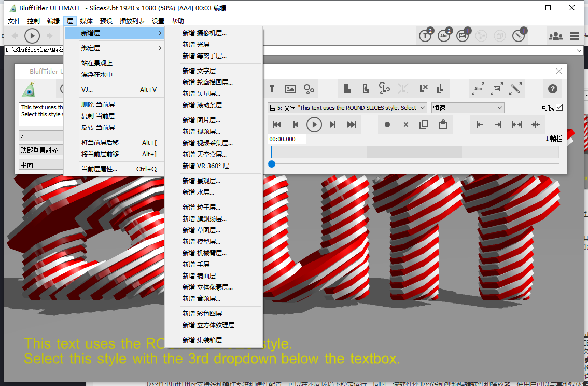Click the inward arrows compress timeline icon
This screenshot has height=386, width=588.
click(536, 125)
